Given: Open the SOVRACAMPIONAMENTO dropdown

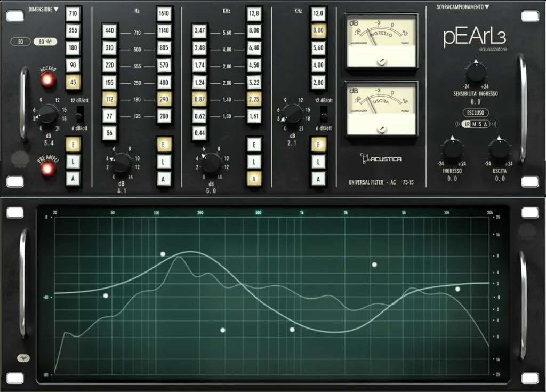Looking at the screenshot, I should click(x=462, y=6).
